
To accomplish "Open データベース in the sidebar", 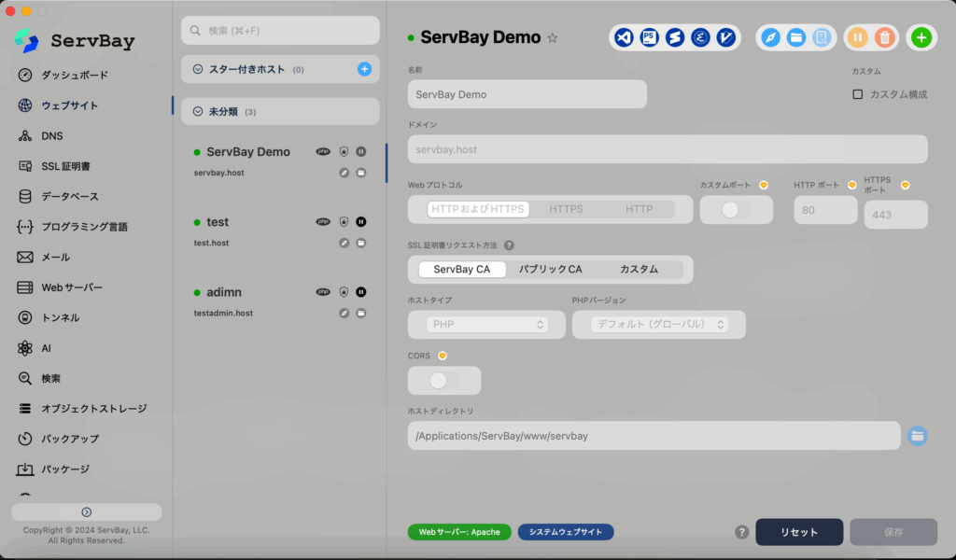I will (69, 196).
